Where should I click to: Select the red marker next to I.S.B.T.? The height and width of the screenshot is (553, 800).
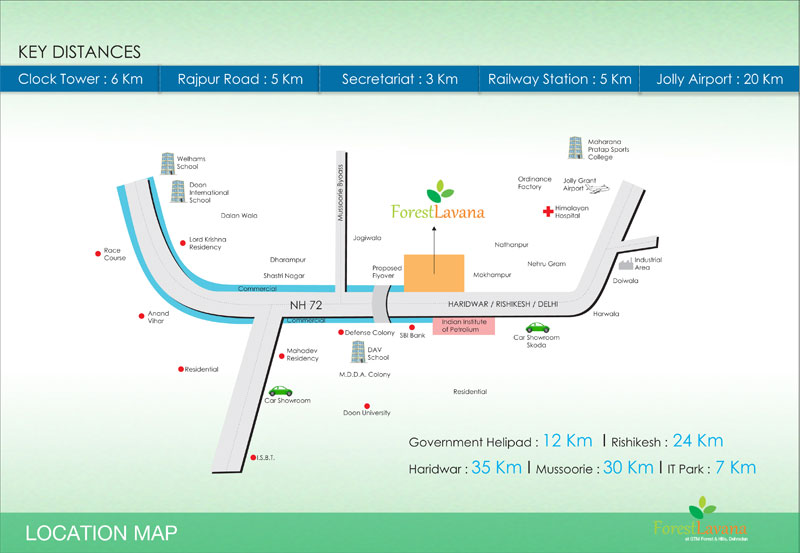tap(253, 458)
